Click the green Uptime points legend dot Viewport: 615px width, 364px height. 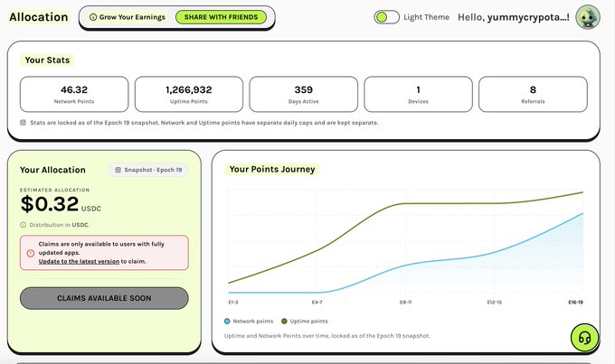point(284,322)
